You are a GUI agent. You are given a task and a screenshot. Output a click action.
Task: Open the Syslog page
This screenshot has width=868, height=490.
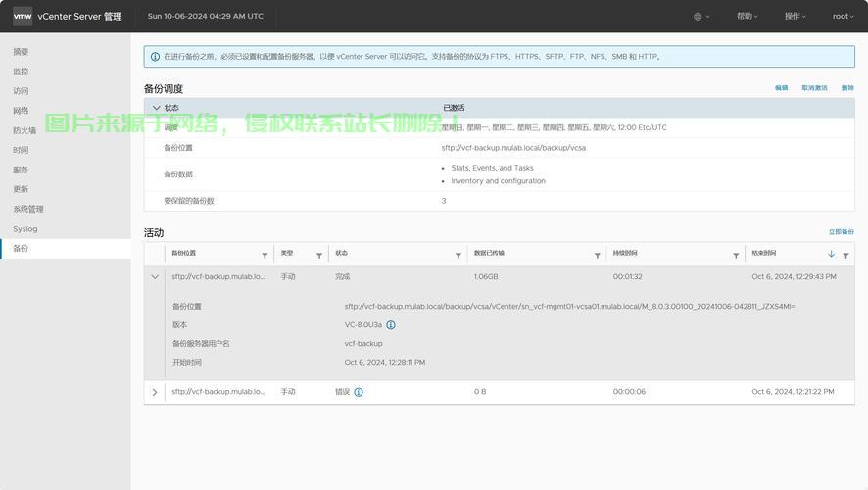pyautogui.click(x=25, y=228)
